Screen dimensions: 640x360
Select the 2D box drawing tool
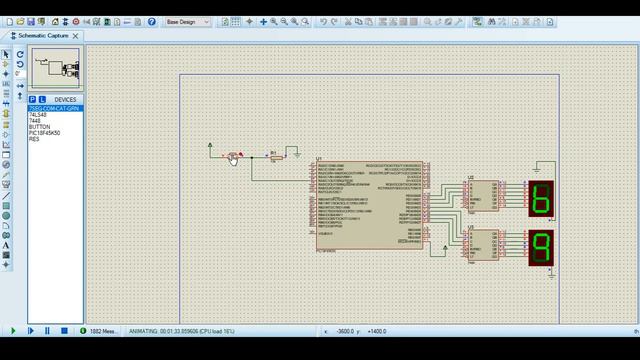(6, 206)
